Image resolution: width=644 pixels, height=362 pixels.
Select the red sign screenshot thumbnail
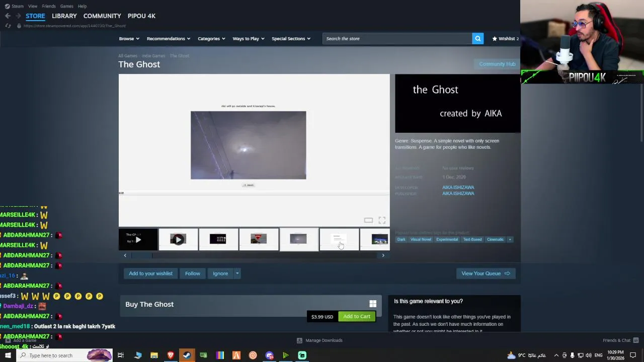259,239
